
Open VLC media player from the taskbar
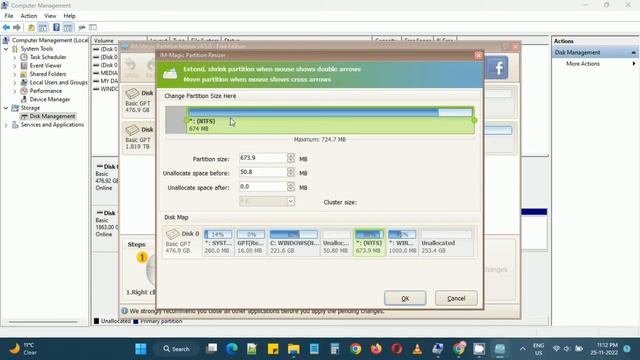point(417,349)
